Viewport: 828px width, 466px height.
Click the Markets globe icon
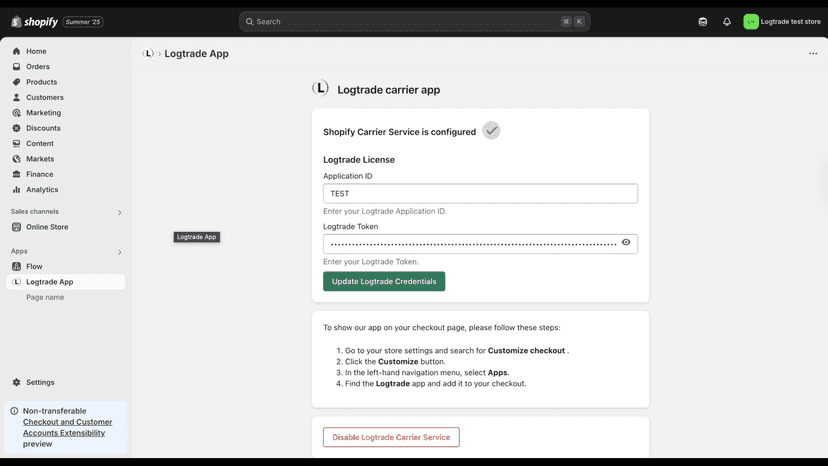point(16,159)
